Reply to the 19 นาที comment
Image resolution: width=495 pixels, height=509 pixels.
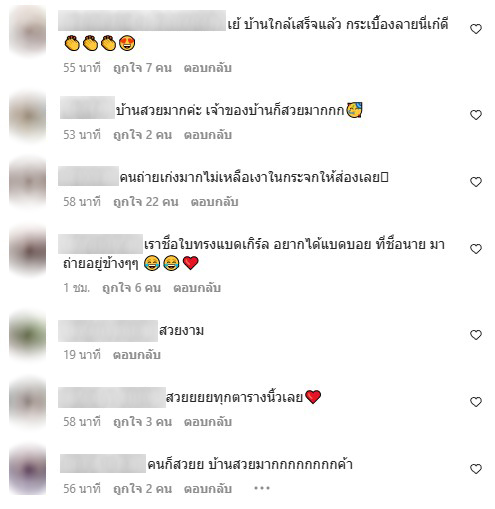[137, 355]
